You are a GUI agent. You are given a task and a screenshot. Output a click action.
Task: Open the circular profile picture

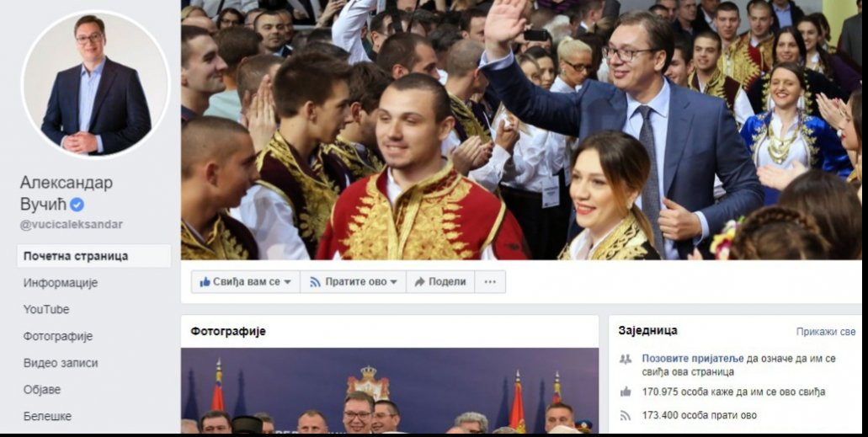96,84
